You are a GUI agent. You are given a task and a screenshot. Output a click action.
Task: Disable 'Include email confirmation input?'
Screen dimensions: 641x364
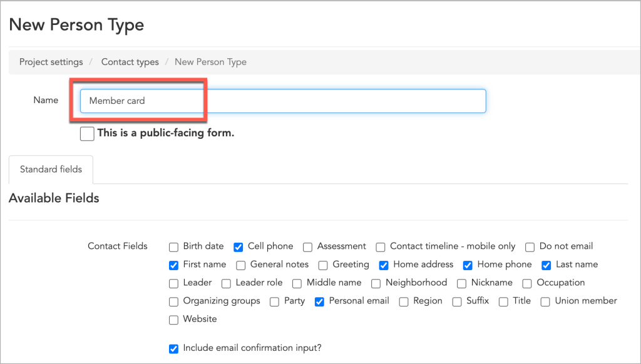click(x=173, y=348)
